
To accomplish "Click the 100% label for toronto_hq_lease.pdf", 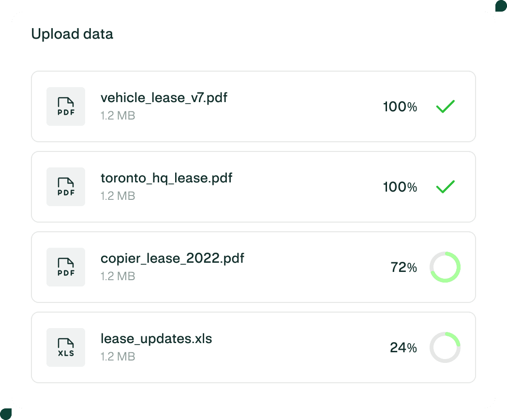I will click(x=400, y=187).
